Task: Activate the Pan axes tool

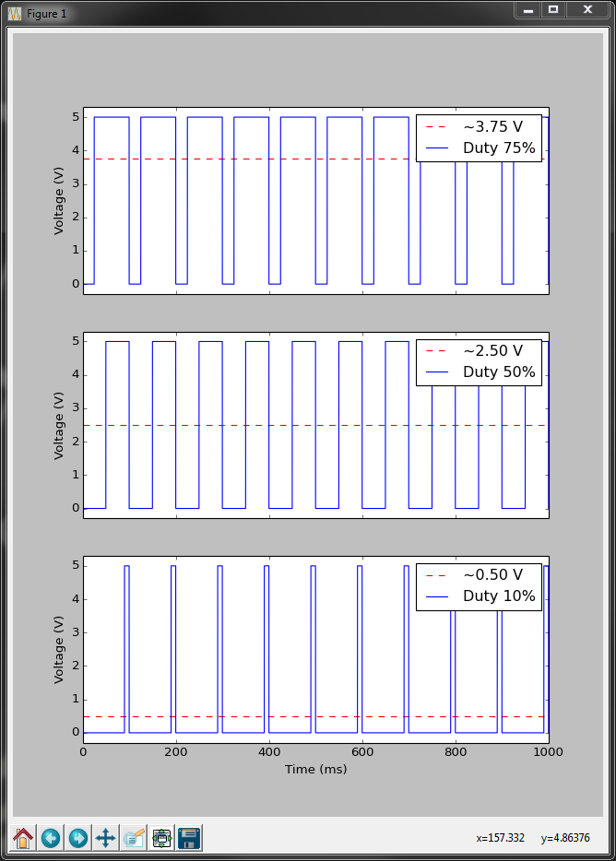Action: (106, 838)
